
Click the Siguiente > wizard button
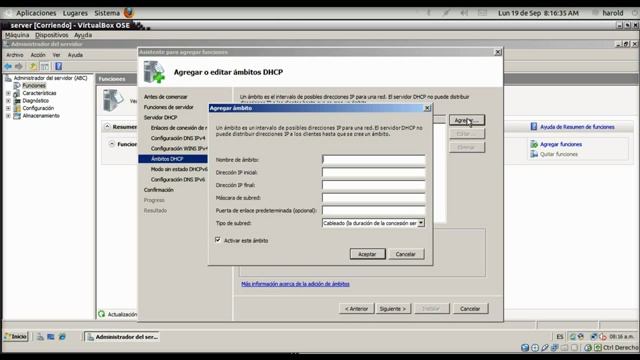coord(393,309)
